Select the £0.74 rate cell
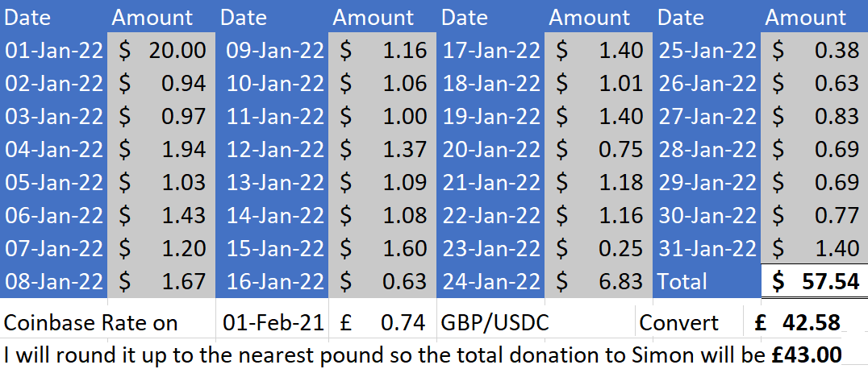 [x=382, y=322]
